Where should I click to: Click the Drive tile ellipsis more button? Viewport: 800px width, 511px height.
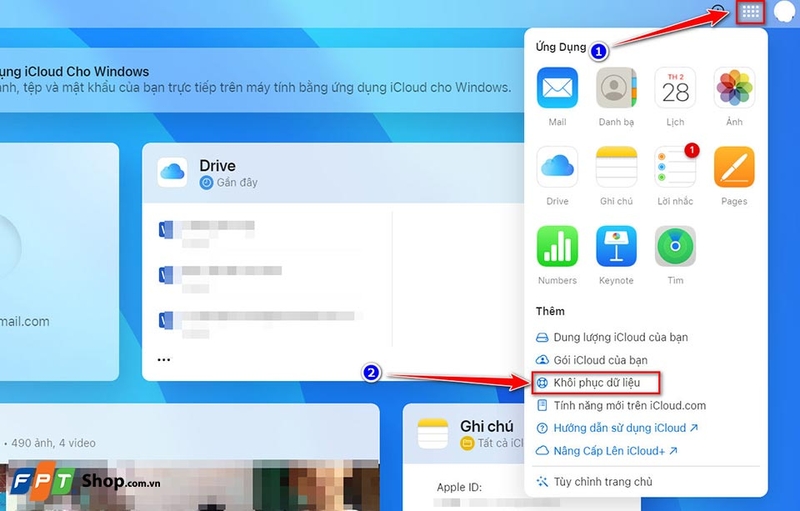(164, 360)
